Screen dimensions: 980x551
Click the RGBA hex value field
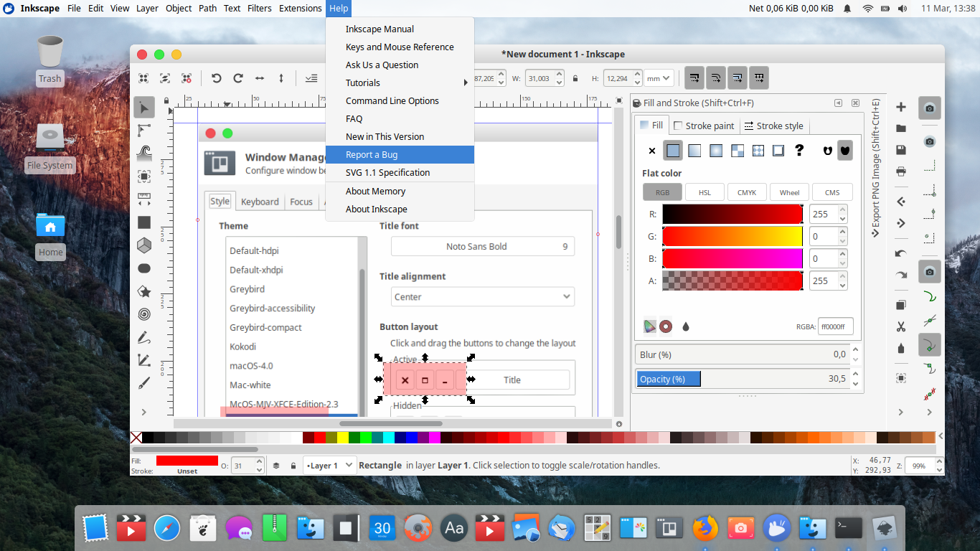(x=837, y=326)
